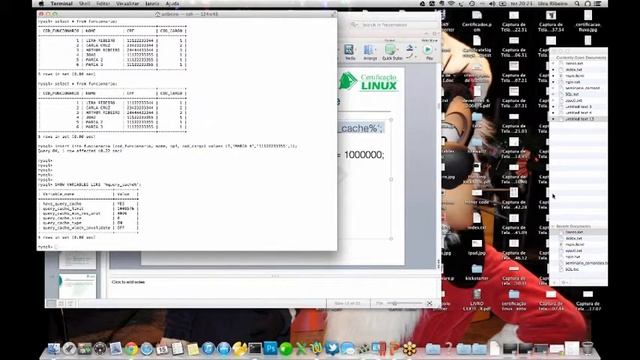The height and width of the screenshot is (360, 640).
Task: Select the ipod.jpg file on desktop
Action: pyautogui.click(x=477, y=247)
